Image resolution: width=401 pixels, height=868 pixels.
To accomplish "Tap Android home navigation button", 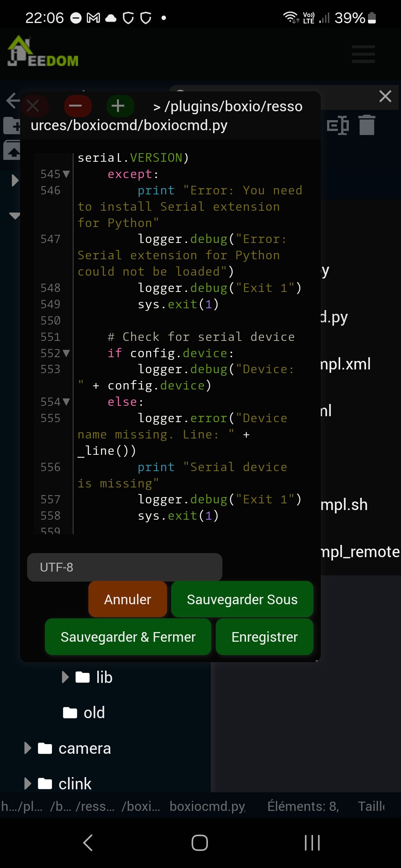I will pyautogui.click(x=200, y=843).
